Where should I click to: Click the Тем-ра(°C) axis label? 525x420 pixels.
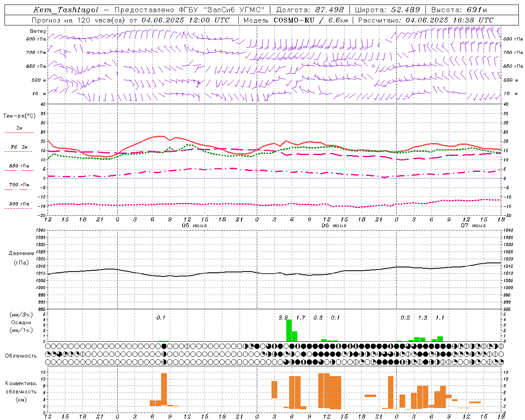pyautogui.click(x=19, y=116)
